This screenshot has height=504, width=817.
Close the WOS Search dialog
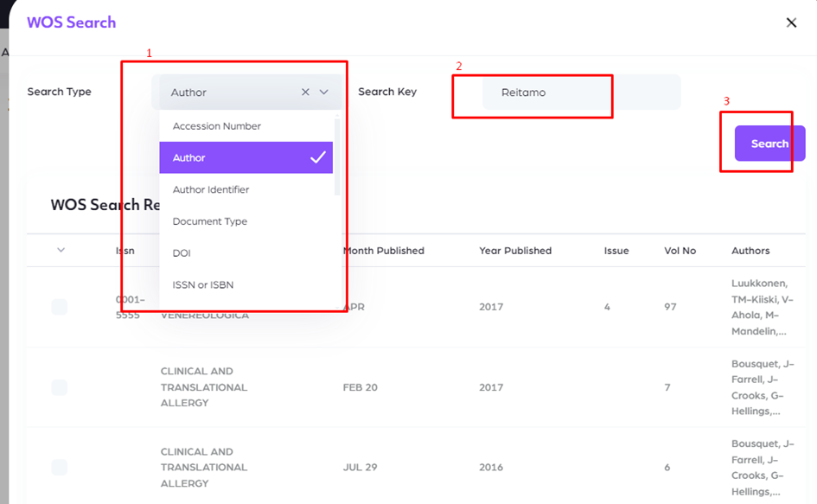[791, 22]
